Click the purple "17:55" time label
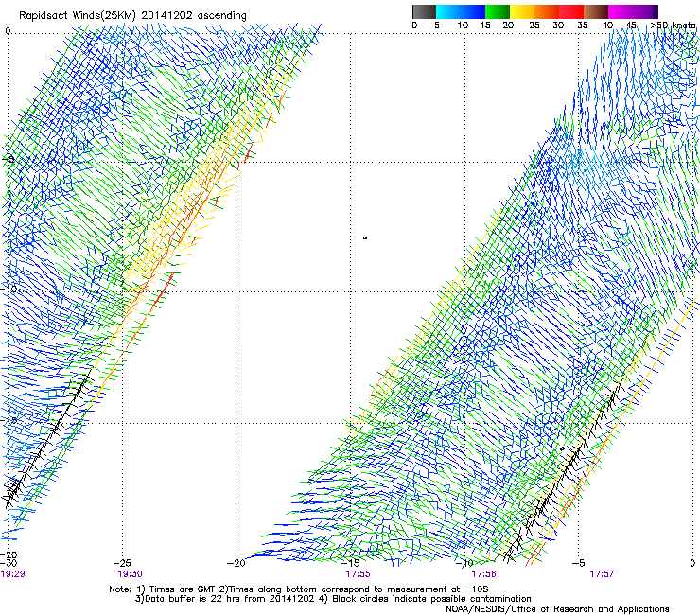 pos(358,574)
